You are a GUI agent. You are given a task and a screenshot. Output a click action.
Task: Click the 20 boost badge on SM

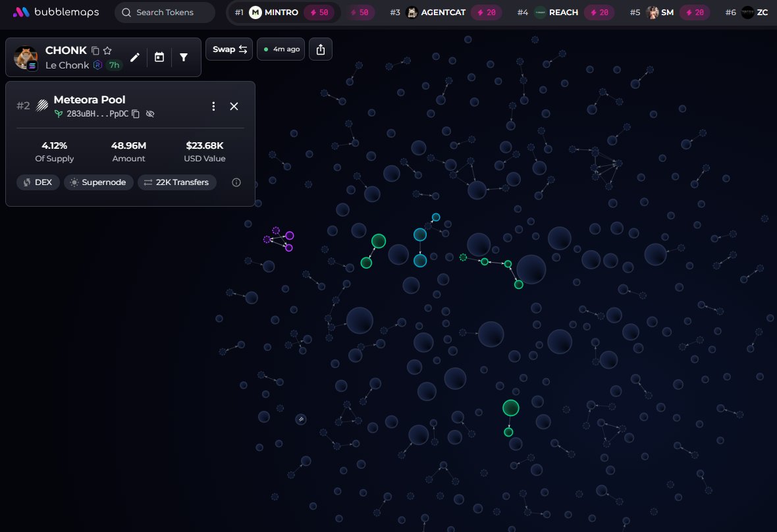click(695, 13)
